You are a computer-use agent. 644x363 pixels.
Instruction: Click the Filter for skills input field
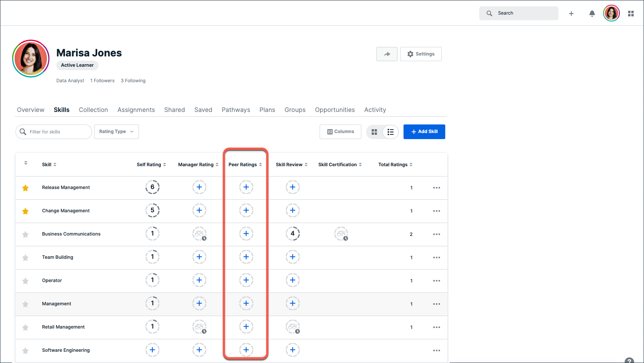(x=53, y=132)
